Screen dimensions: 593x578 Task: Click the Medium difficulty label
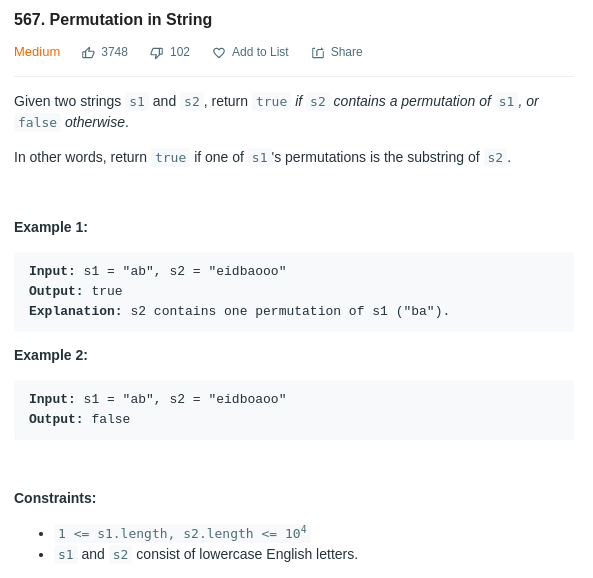tap(37, 52)
